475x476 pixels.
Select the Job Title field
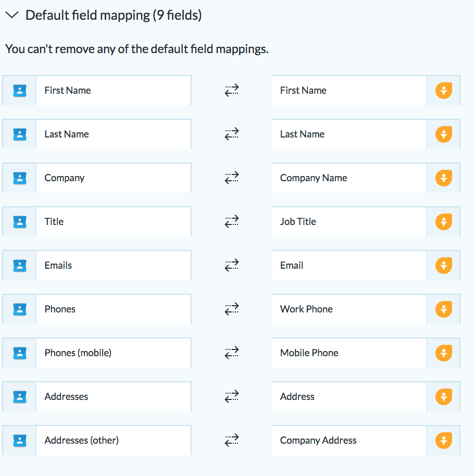coord(349,222)
